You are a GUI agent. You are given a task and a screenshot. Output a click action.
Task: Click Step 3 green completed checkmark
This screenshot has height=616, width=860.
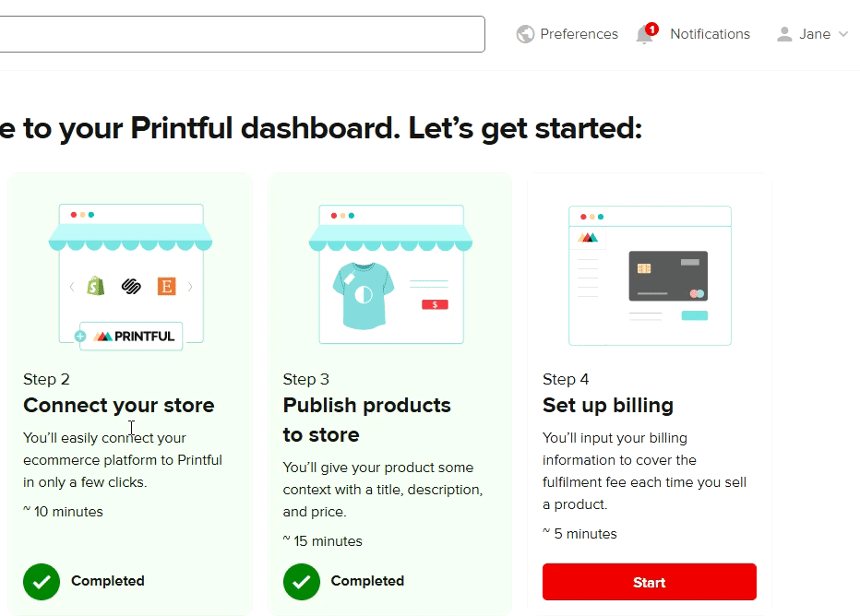coord(302,581)
